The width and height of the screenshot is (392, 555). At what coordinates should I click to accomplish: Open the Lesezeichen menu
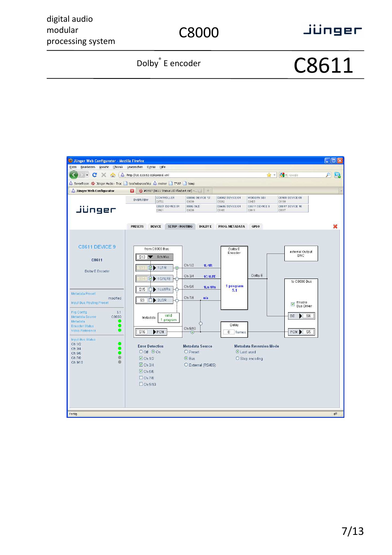pyautogui.click(x=135, y=167)
